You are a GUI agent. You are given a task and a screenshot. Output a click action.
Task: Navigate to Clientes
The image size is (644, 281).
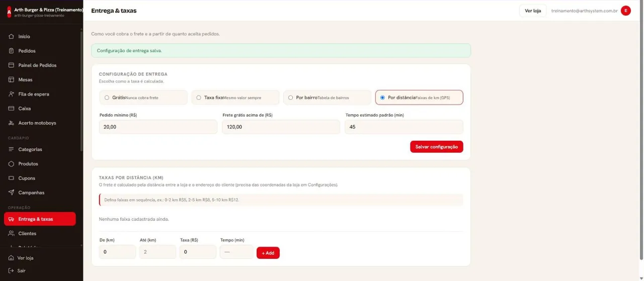[40, 233]
